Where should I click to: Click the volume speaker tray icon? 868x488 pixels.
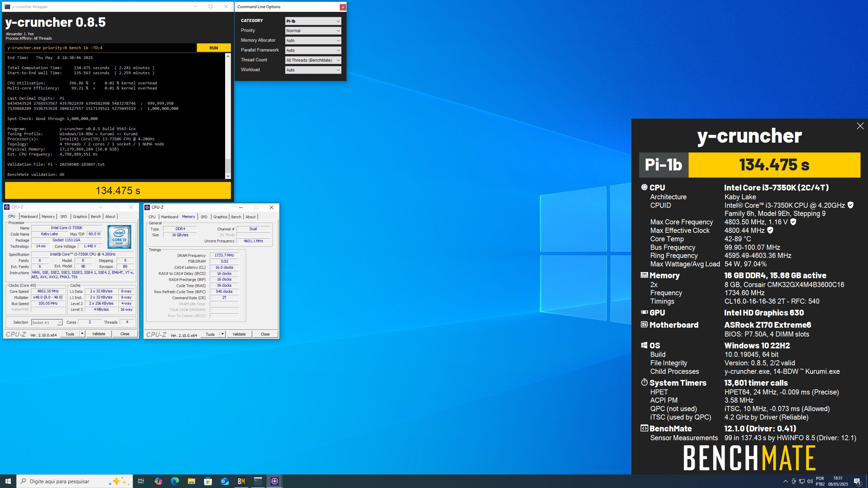(810, 481)
